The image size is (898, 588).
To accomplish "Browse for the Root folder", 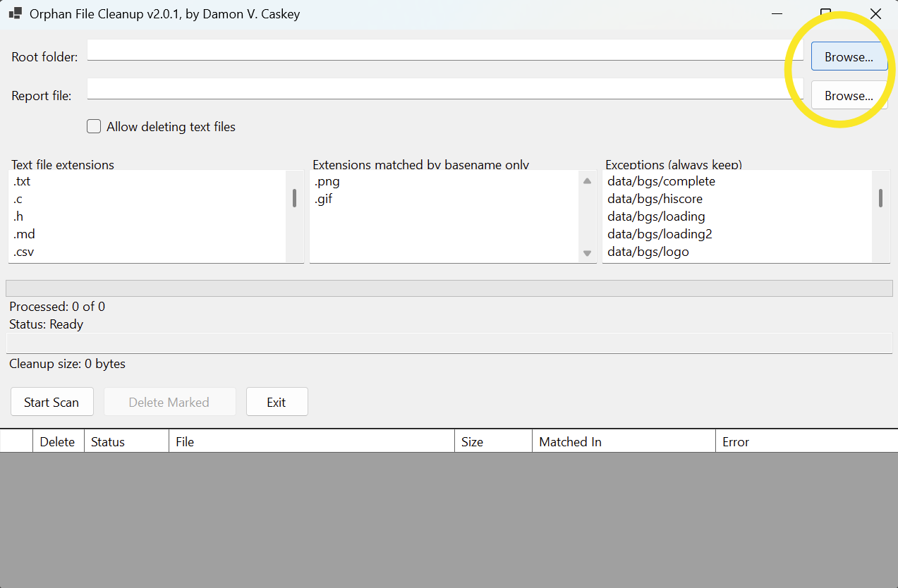I will coord(849,56).
